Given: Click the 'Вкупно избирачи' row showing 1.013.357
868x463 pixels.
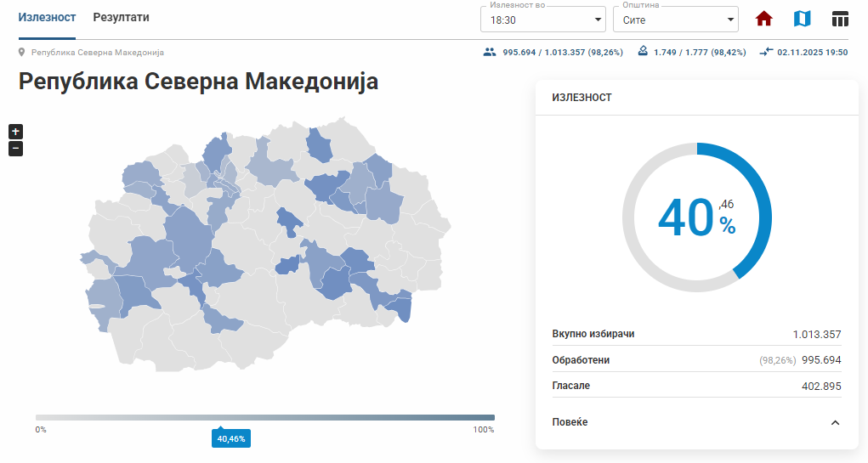Looking at the screenshot, I should click(696, 334).
